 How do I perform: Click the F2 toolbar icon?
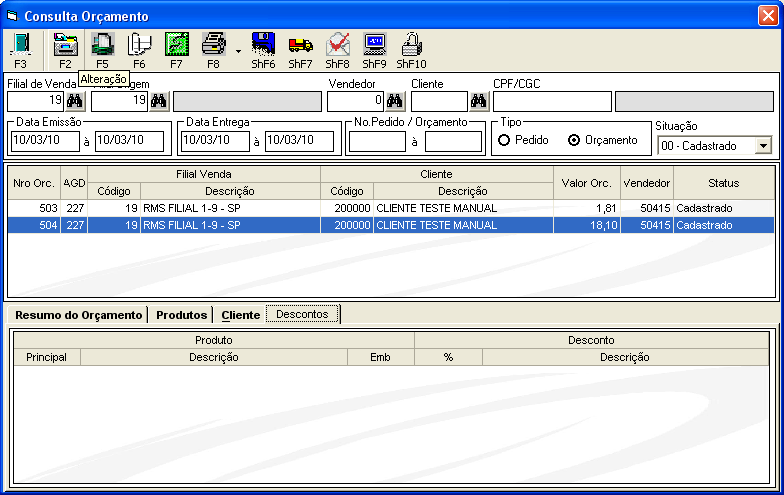(x=65, y=44)
